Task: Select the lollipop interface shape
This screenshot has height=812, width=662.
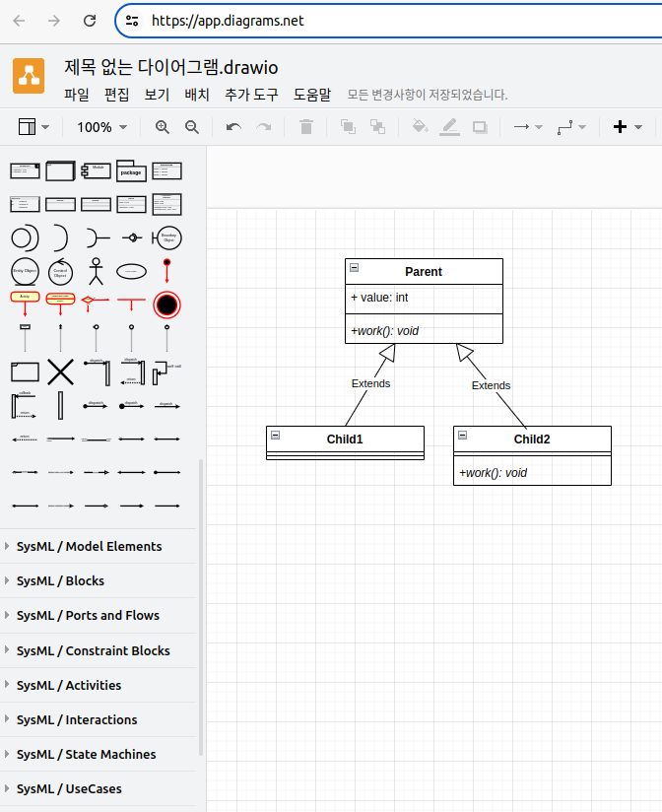Action: [131, 237]
